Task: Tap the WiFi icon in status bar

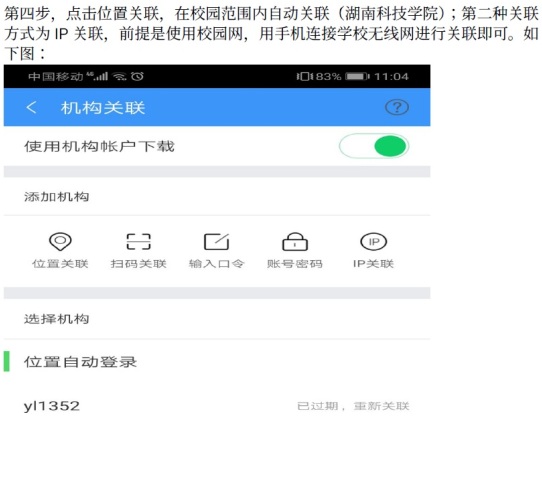Action: (120, 76)
